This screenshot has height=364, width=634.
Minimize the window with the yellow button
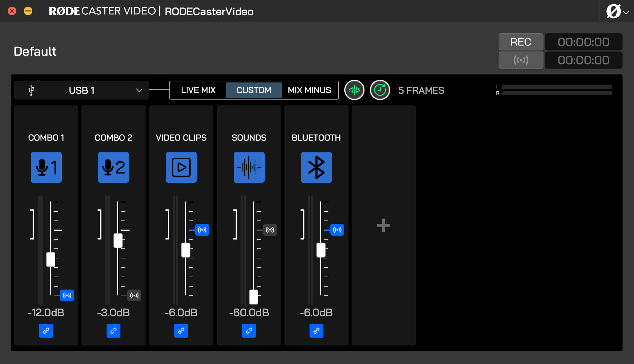click(28, 11)
